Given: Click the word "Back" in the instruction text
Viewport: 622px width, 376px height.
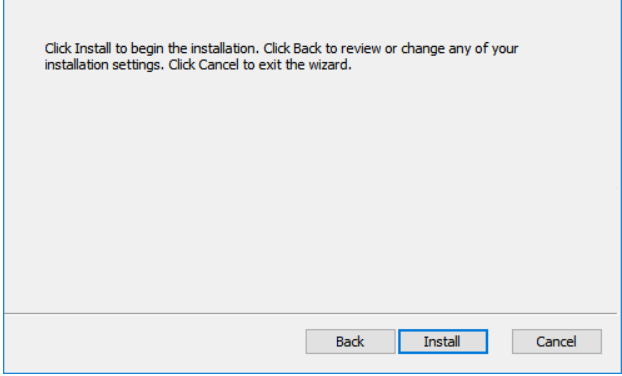Looking at the screenshot, I should 307,49.
